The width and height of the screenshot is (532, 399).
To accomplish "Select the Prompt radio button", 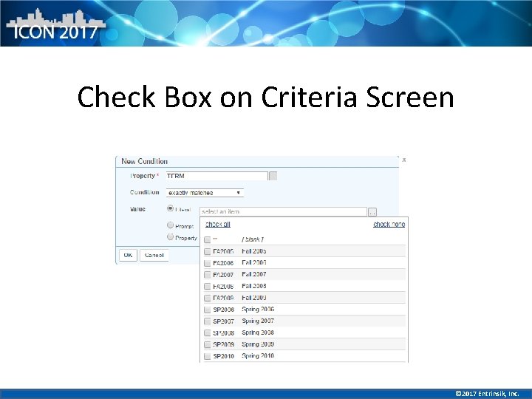I will point(171,225).
